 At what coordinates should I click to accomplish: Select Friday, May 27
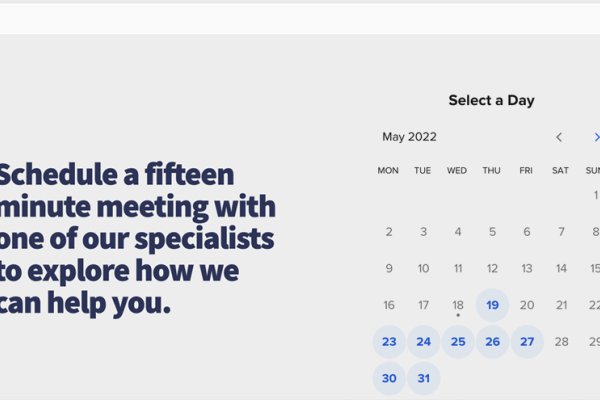[x=527, y=342]
